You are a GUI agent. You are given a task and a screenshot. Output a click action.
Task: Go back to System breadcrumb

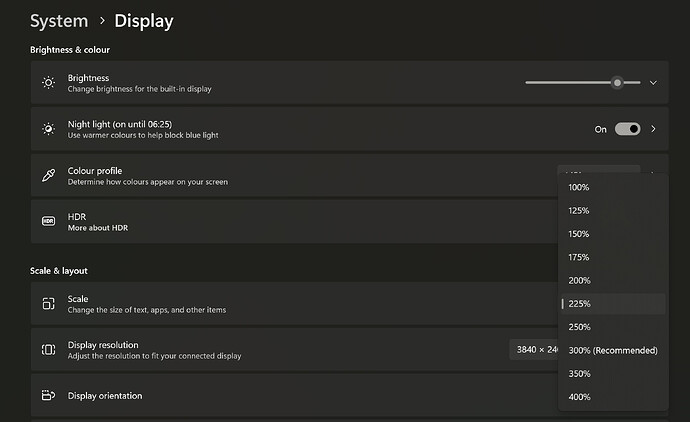click(59, 21)
